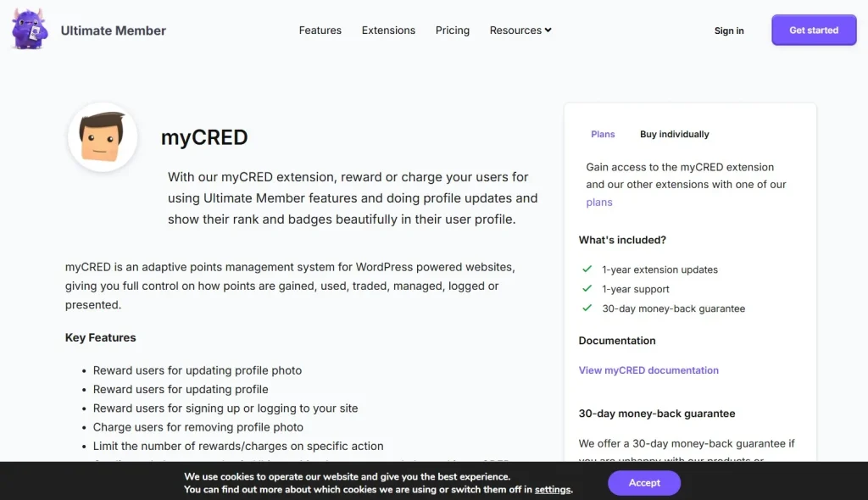868x500 pixels.
Task: Click the myCRED avatar face image
Action: [x=103, y=136]
